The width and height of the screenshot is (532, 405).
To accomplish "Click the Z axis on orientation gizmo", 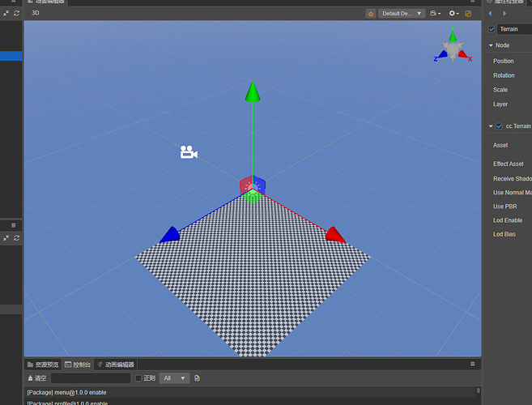I will (x=440, y=56).
